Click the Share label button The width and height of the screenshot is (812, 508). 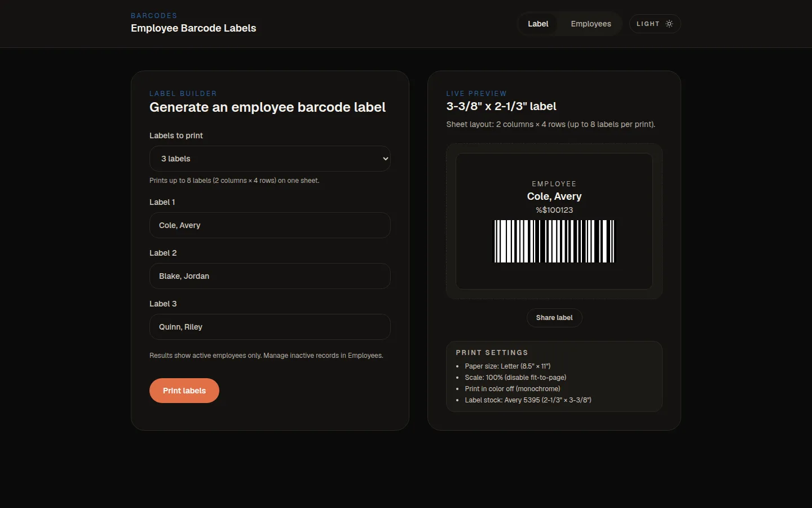click(554, 318)
